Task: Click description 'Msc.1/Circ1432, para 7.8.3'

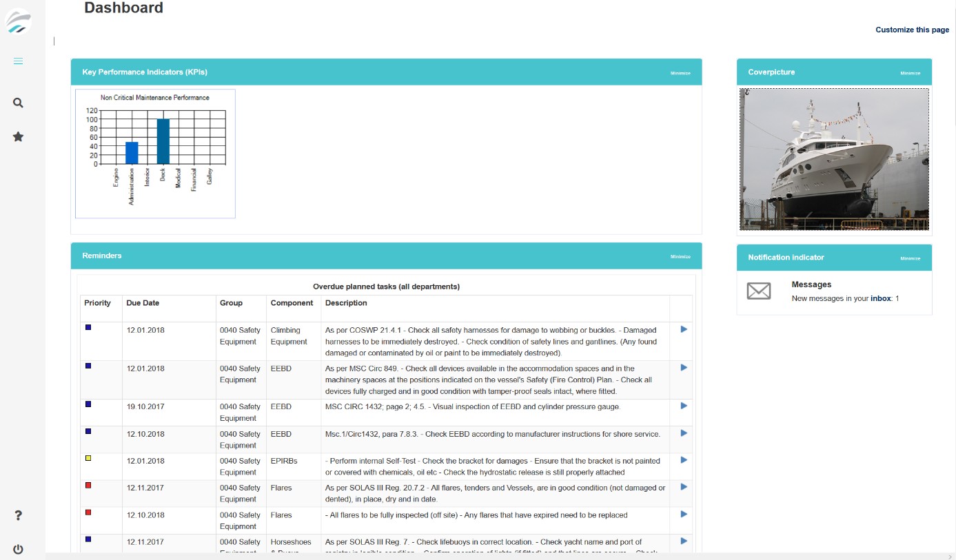Action: point(493,434)
